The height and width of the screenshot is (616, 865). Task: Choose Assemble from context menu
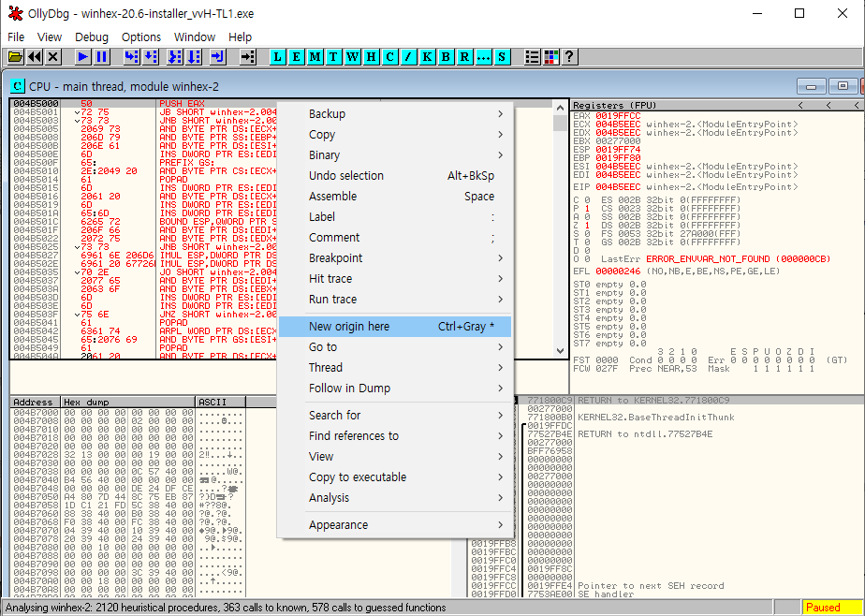pyautogui.click(x=395, y=197)
